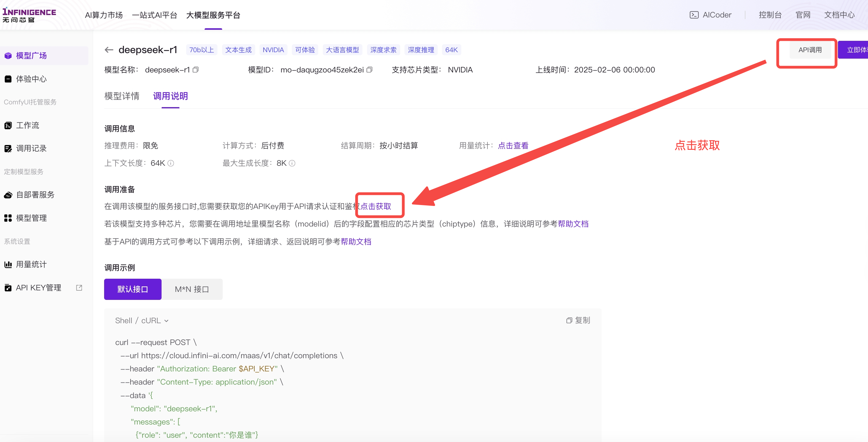The image size is (868, 442).
Task: Click the Infinigence logo
Action: pos(29,15)
